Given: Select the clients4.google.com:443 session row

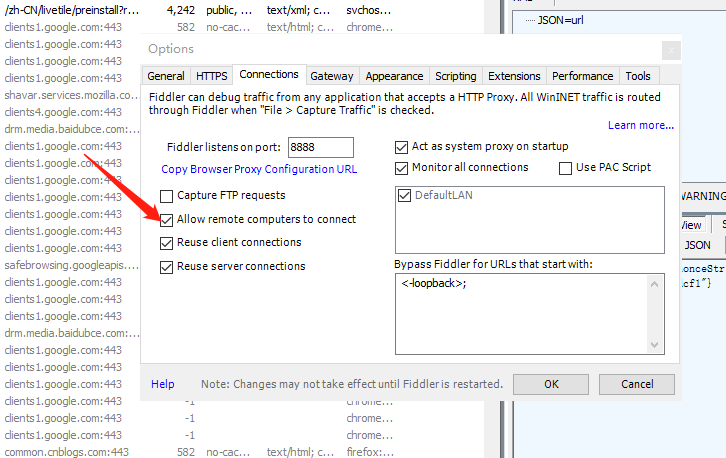Looking at the screenshot, I should click(63, 112).
